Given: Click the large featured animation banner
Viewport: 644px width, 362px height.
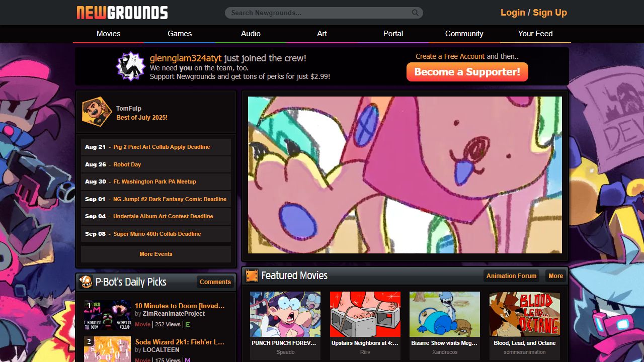Looking at the screenshot, I should 405,175.
